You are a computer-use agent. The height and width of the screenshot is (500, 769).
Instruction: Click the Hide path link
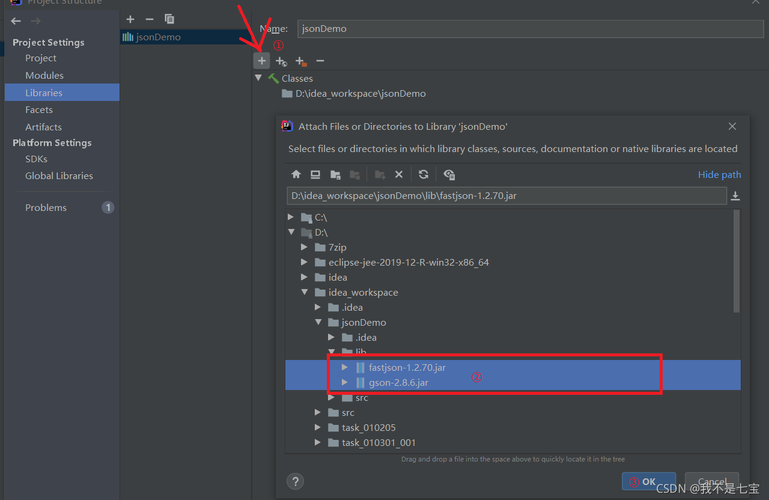tap(719, 175)
